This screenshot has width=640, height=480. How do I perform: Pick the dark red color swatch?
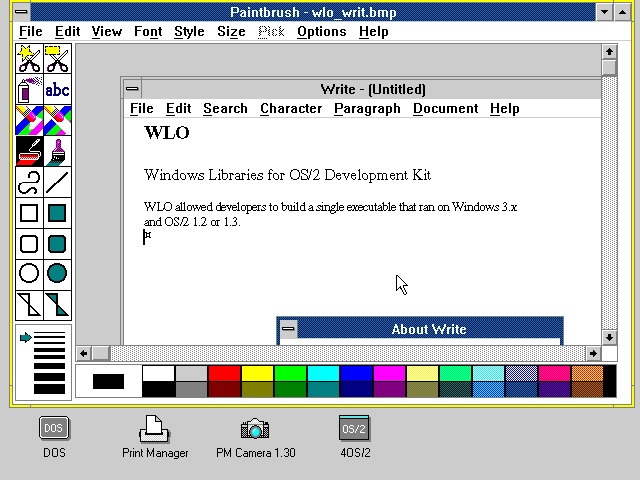pyautogui.click(x=224, y=389)
